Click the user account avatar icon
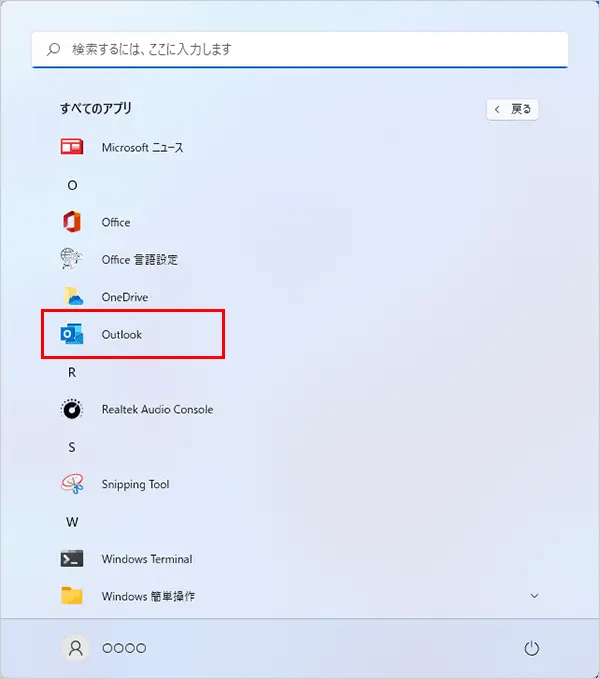This screenshot has height=679, width=600. 76,648
